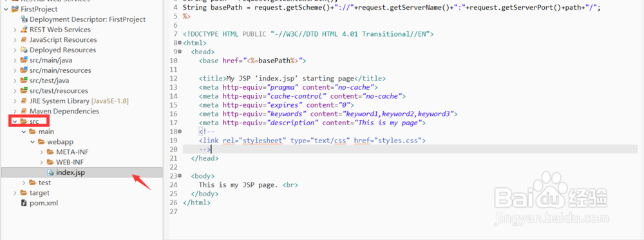Expand src/main/resources folder arrow
The height and width of the screenshot is (240, 644).
15,70
